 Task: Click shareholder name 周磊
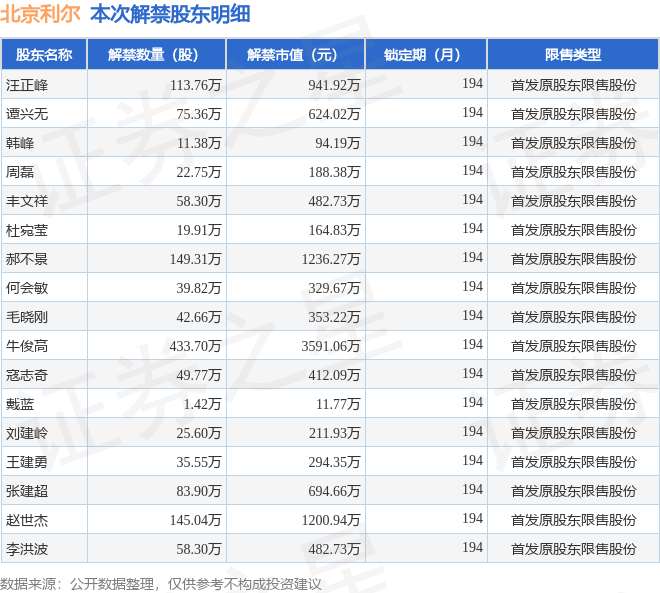(20, 172)
